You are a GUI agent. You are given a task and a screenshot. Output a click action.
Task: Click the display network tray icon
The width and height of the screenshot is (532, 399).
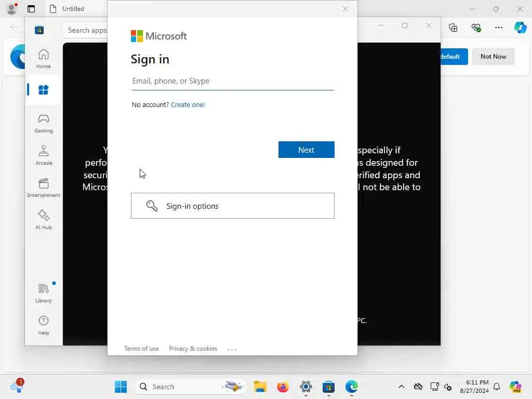434,387
